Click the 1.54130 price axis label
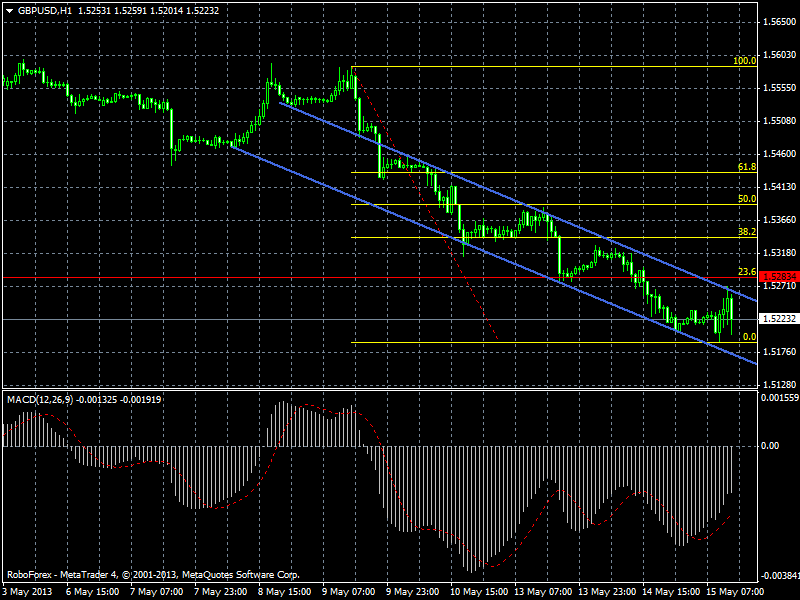Viewport: 800px width, 600px height. tap(779, 187)
